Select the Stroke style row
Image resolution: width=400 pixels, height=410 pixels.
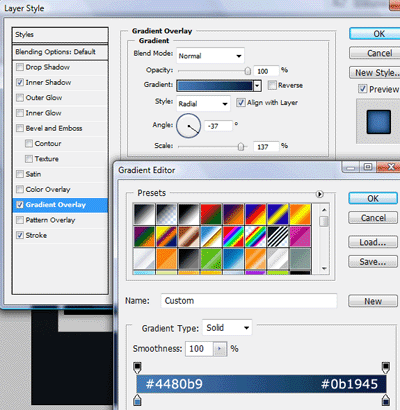(60, 235)
